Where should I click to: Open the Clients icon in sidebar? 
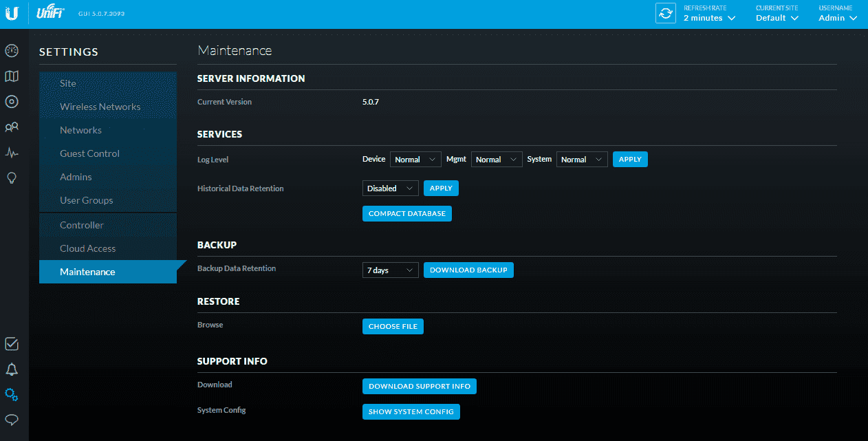(x=12, y=127)
